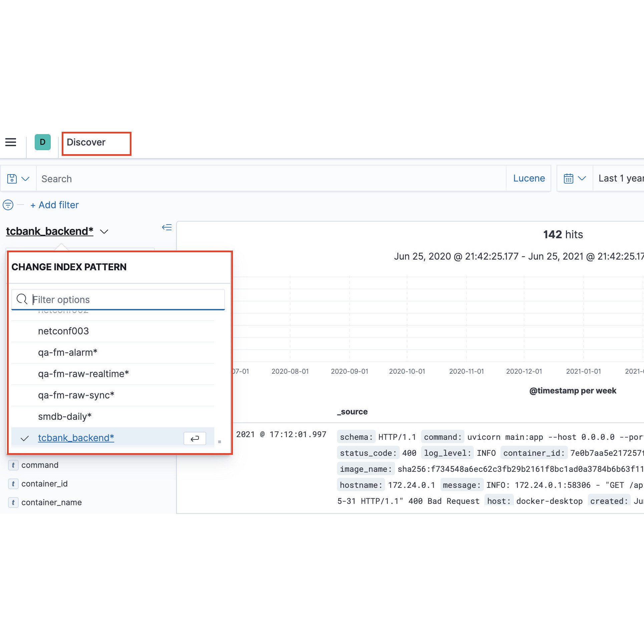Click the "t" type icon beside command field
The width and height of the screenshot is (644, 644).
13,465
